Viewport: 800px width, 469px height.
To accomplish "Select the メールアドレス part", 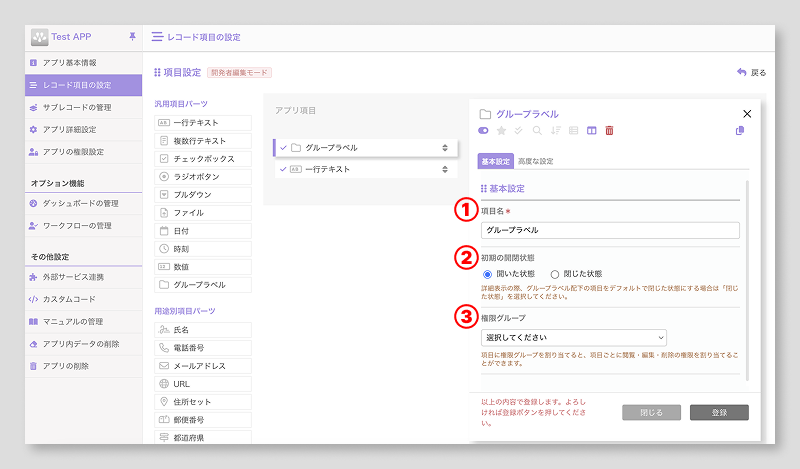I will tap(203, 366).
